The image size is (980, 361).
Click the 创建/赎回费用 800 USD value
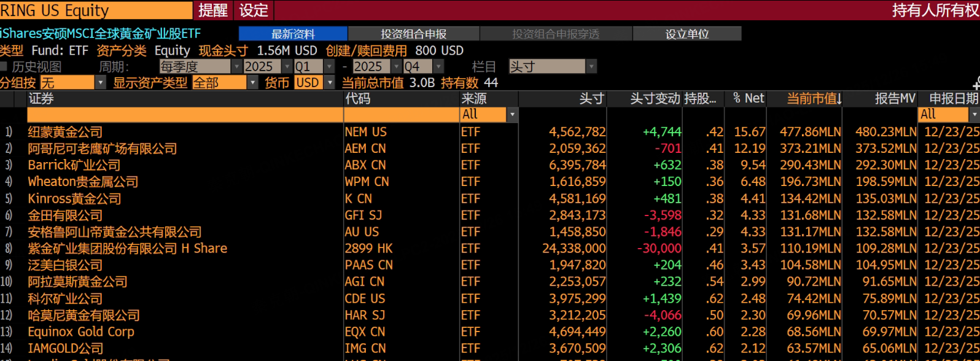pos(439,50)
